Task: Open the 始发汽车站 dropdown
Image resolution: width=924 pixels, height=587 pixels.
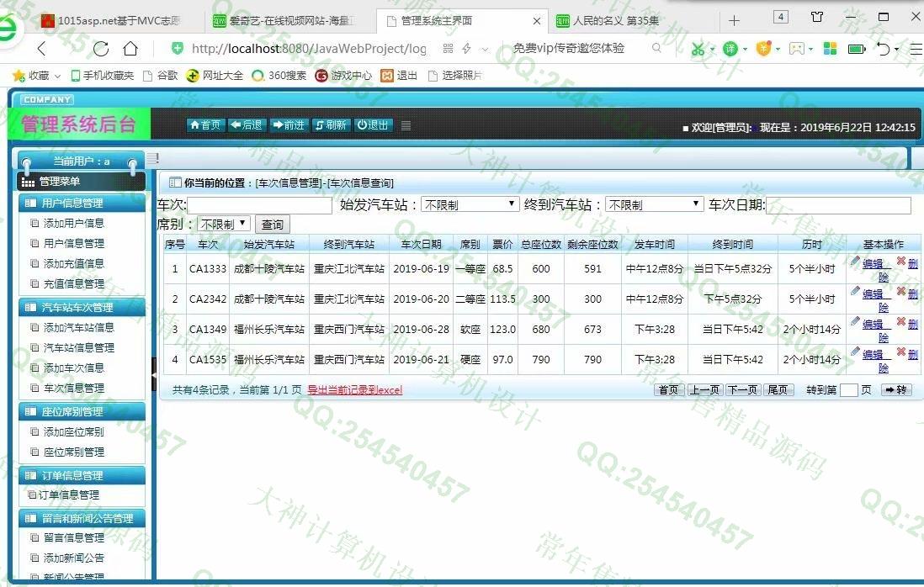Action: (469, 204)
